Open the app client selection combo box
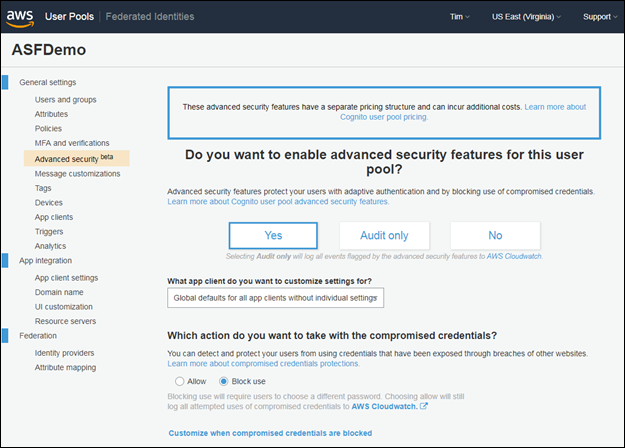The image size is (625, 448). 275,298
